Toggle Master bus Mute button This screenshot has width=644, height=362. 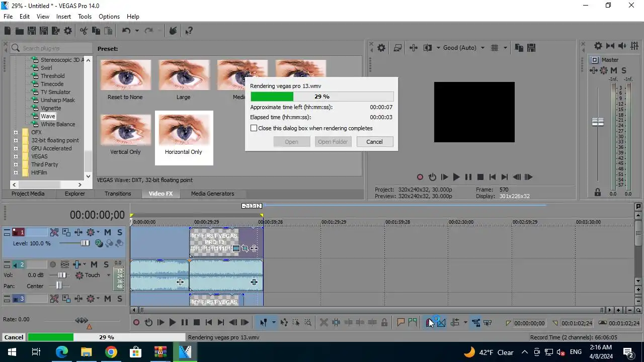pyautogui.click(x=614, y=70)
